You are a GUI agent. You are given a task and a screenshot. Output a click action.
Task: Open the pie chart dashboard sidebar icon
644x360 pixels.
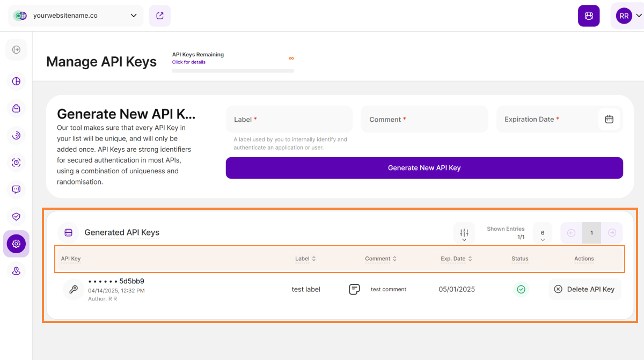tap(16, 82)
